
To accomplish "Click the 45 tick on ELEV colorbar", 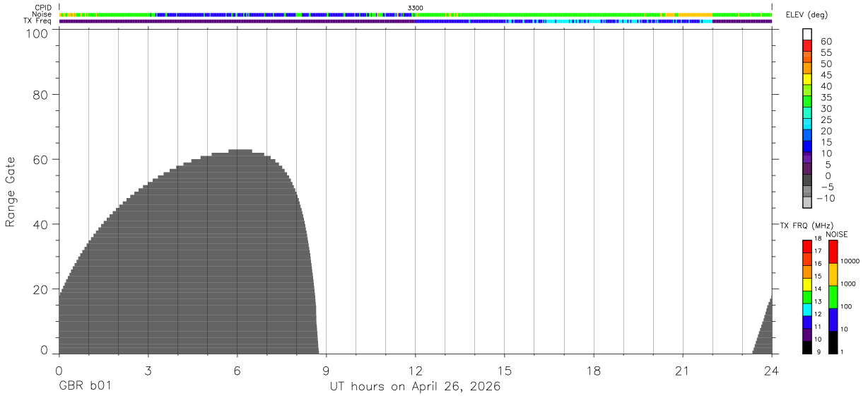I will pyautogui.click(x=826, y=75).
